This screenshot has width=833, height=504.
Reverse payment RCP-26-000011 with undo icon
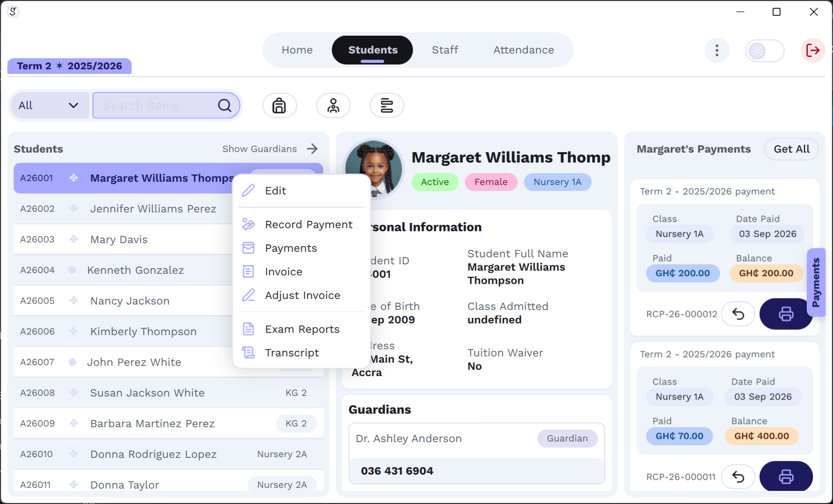point(738,477)
